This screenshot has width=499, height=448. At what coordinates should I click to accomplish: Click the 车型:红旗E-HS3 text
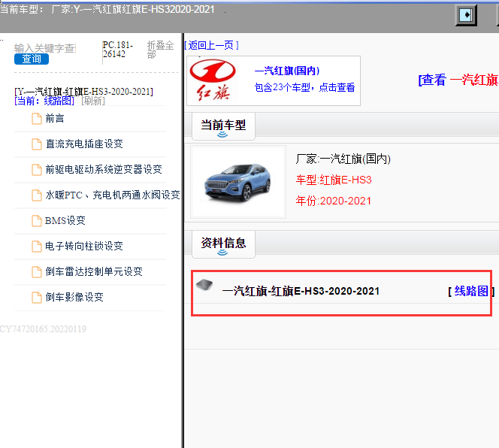tap(334, 180)
